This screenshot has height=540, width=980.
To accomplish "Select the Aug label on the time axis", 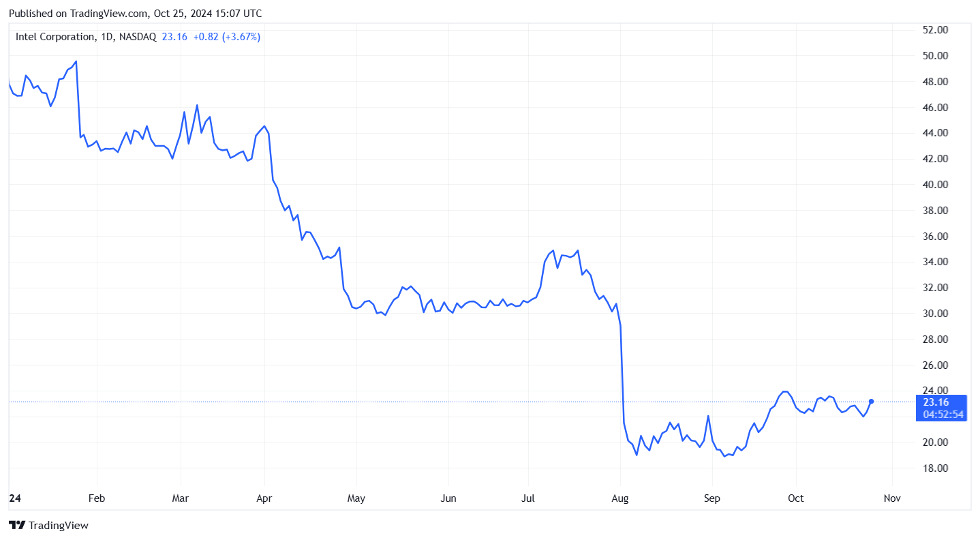I will coord(620,498).
